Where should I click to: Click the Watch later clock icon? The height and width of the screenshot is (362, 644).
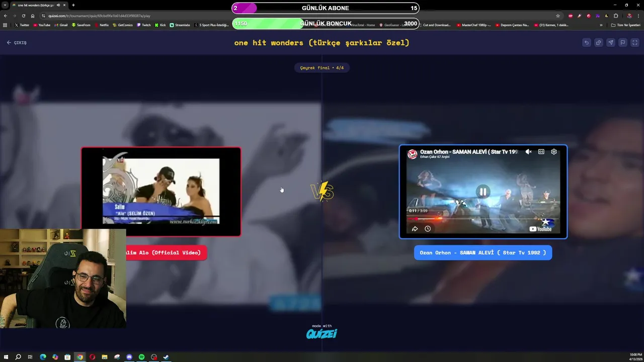click(x=427, y=229)
